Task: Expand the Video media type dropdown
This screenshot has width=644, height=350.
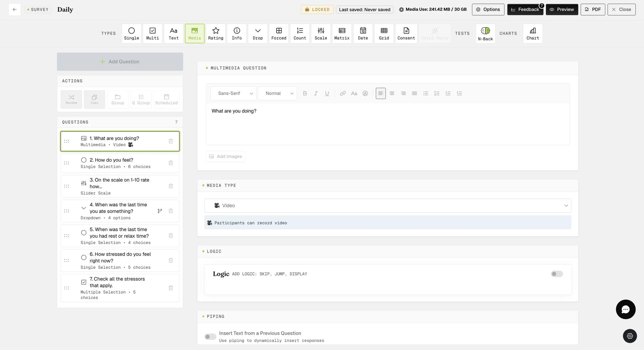Action: [387, 206]
